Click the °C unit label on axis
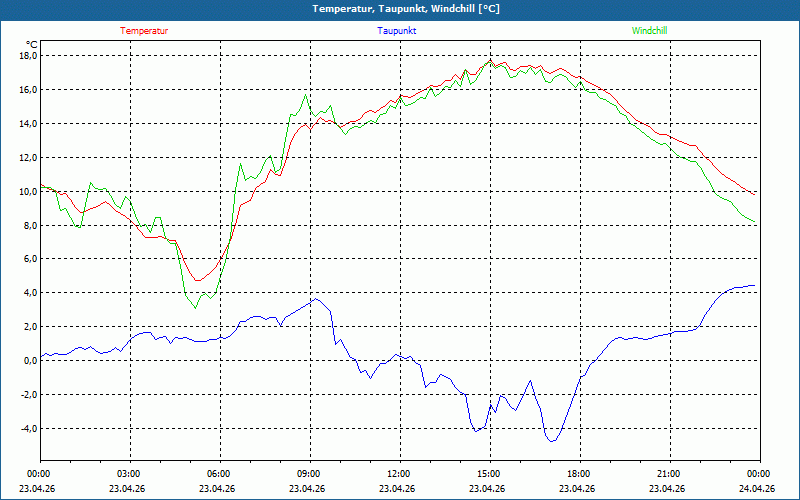Viewport: 800px width, 500px height. point(31,45)
